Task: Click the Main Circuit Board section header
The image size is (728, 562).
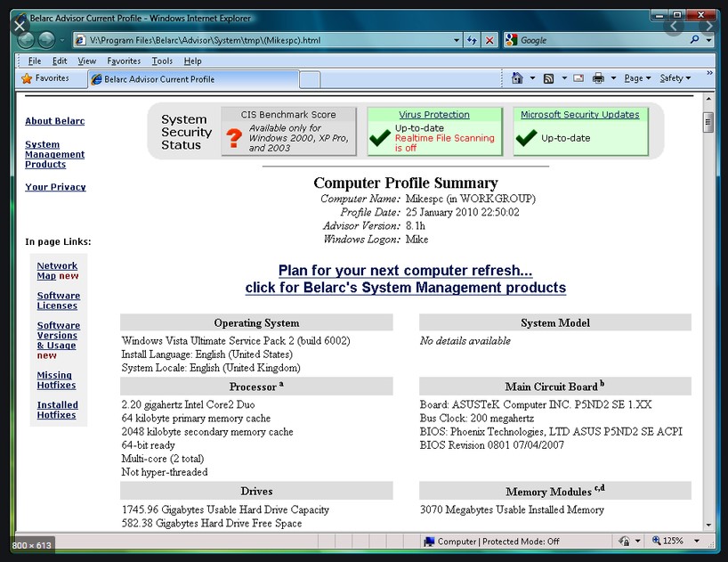Action: pos(554,386)
